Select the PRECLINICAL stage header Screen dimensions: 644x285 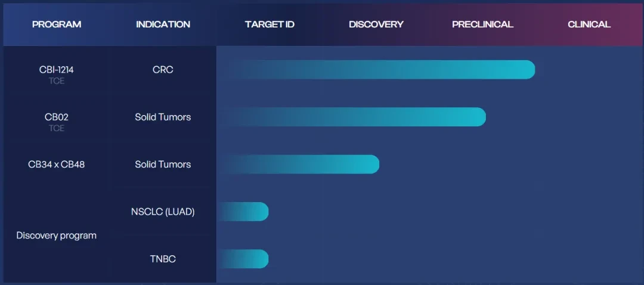(482, 24)
